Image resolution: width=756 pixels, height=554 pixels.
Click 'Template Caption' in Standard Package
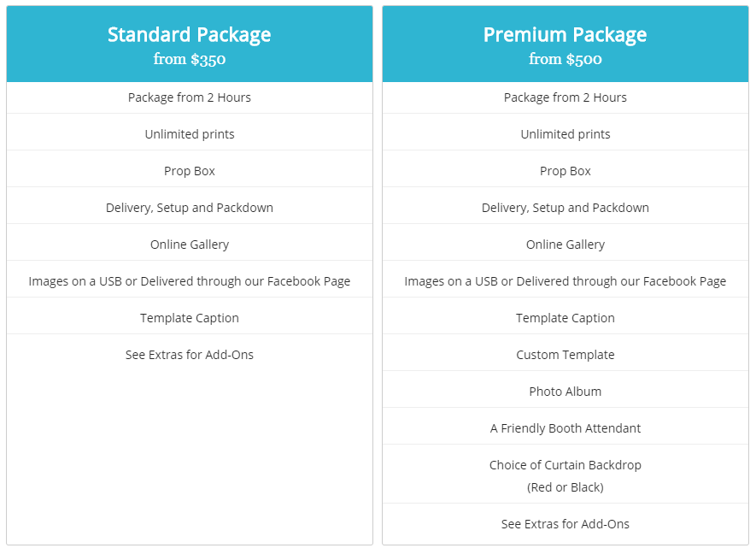[190, 317]
